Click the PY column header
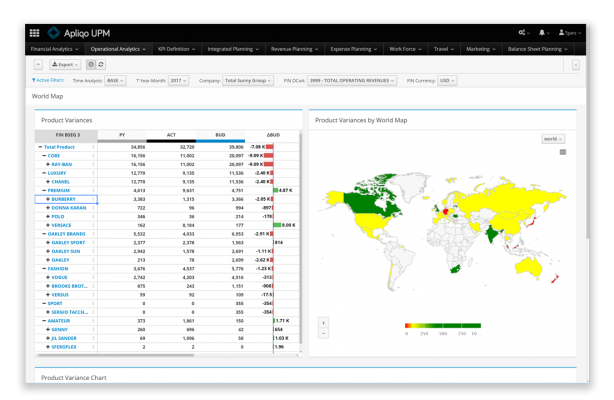This screenshot has width=614, height=400. [122, 135]
